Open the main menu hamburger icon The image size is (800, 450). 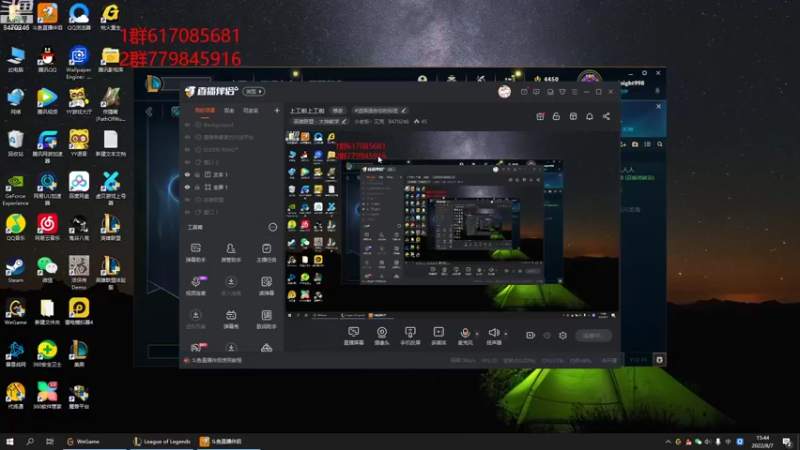574,92
